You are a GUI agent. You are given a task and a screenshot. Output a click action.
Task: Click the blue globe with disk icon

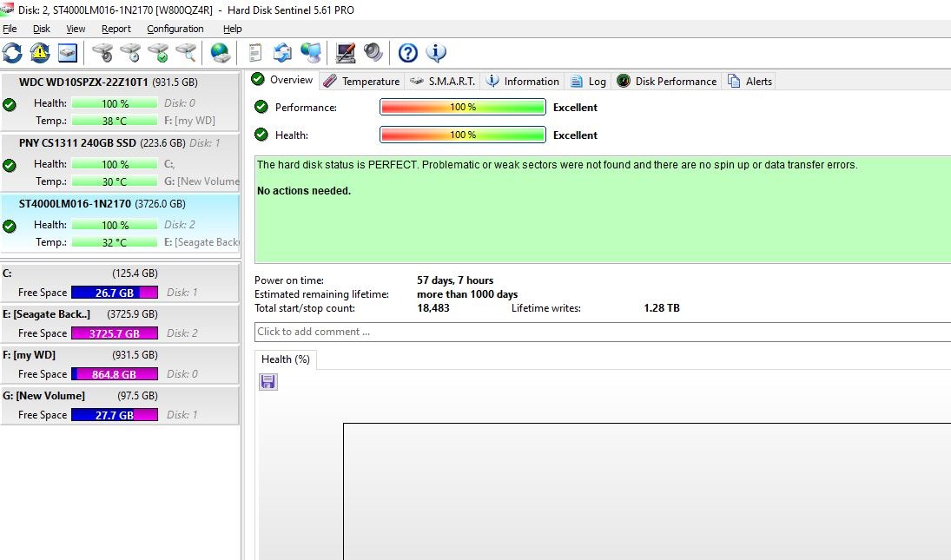221,53
